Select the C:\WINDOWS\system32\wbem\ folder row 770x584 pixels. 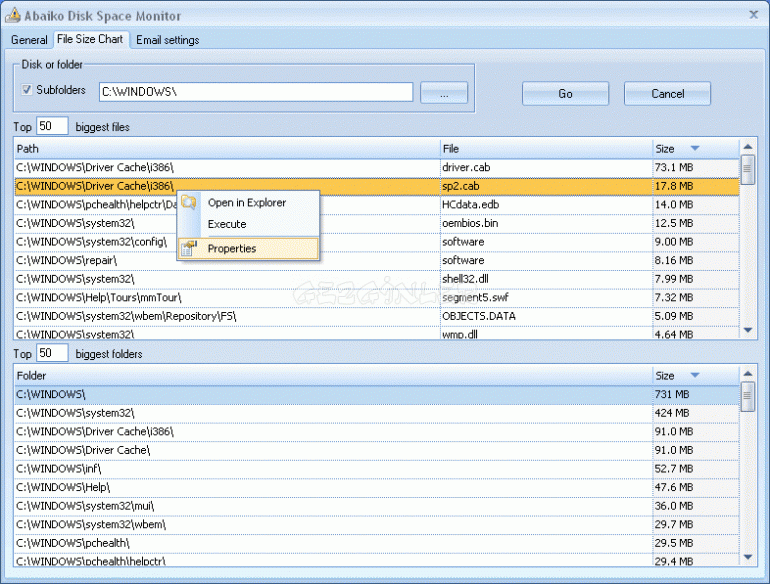pos(377,525)
